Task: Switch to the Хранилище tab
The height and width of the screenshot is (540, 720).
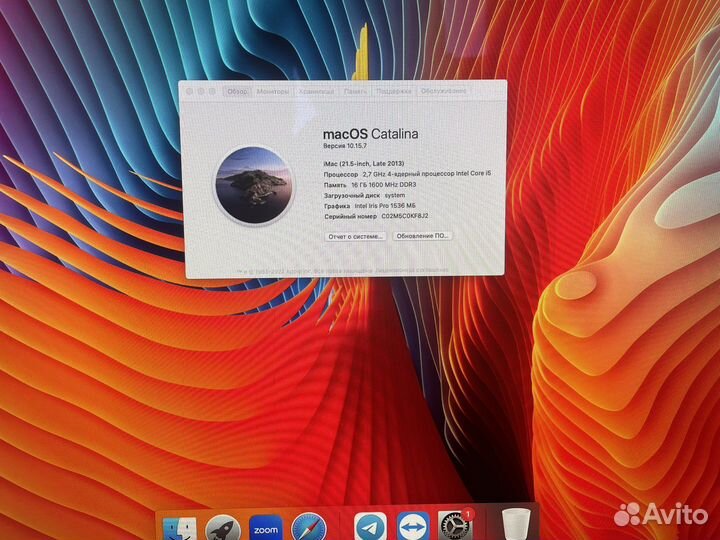Action: coord(316,91)
